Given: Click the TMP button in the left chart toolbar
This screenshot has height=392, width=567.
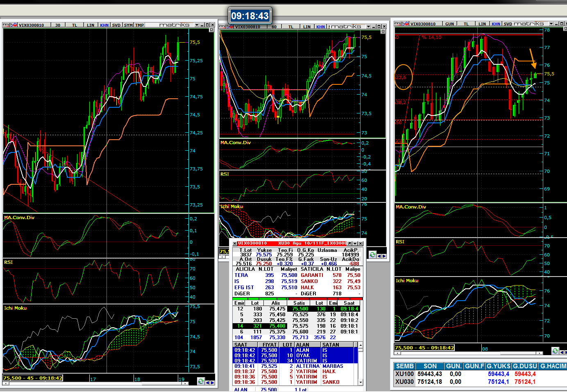Looking at the screenshot, I should click(x=139, y=25).
